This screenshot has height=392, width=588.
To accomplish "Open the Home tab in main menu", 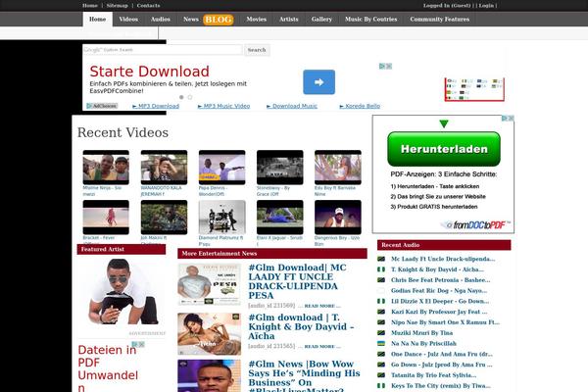I will 97,20.
